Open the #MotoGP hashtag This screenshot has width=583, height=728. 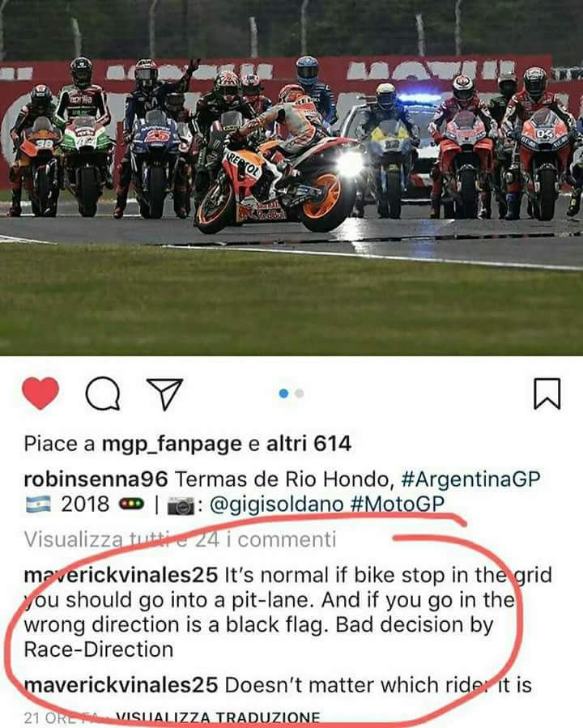[398, 504]
